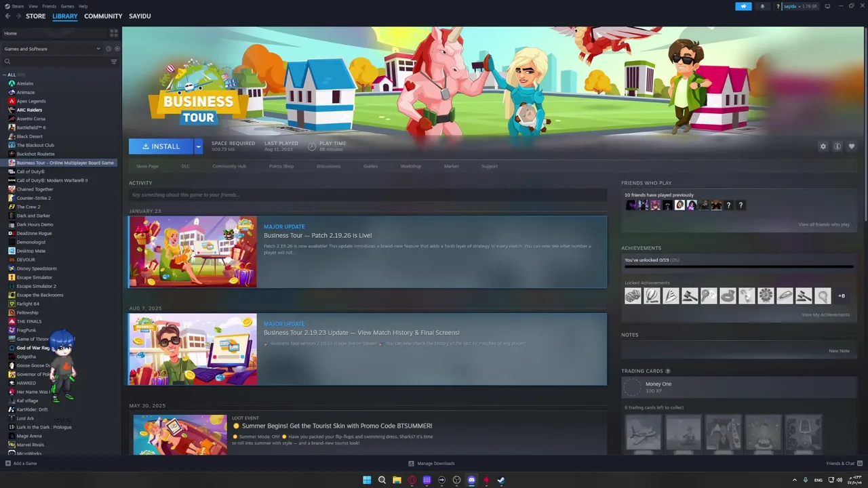Open the SAYIDU profile tab

click(x=140, y=16)
